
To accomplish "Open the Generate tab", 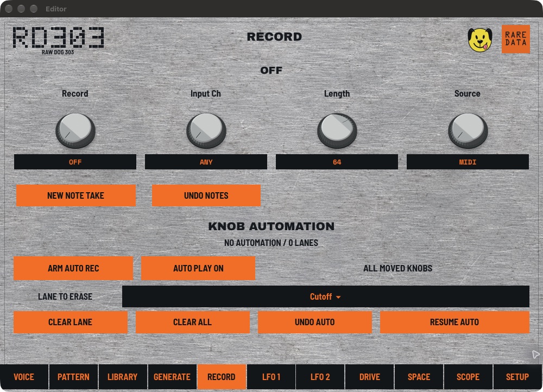I will [172, 377].
